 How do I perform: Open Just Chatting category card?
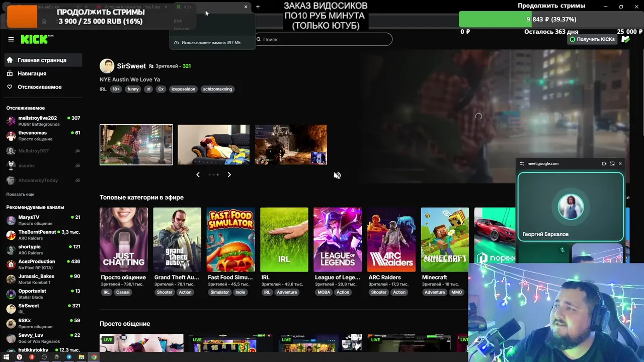tap(124, 239)
